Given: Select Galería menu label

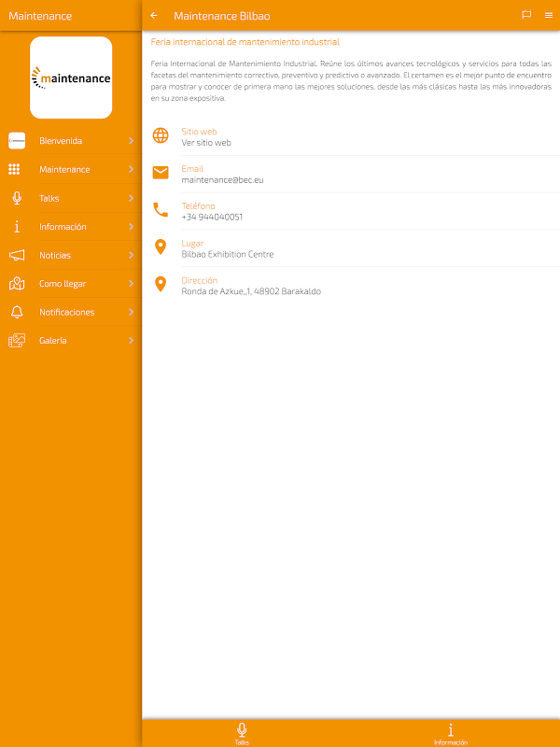Looking at the screenshot, I should coord(53,341).
